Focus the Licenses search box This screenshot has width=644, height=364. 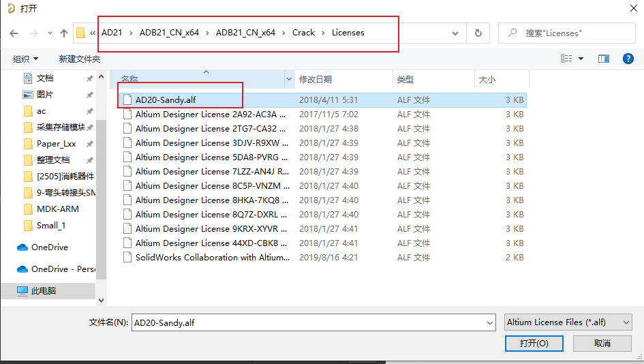(567, 33)
